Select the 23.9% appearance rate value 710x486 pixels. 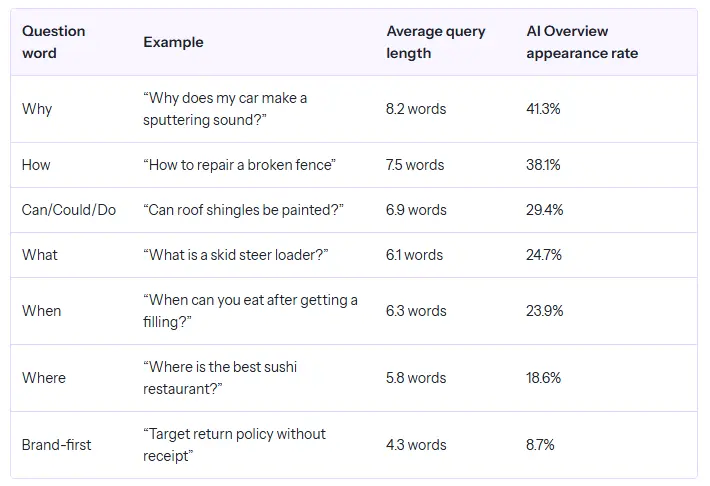tap(544, 311)
